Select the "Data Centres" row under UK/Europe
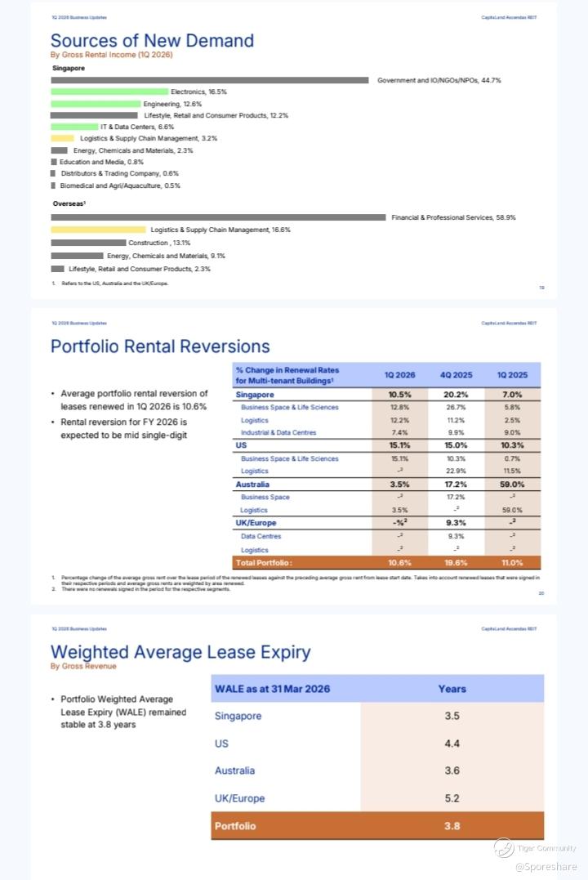Image resolution: width=588 pixels, height=880 pixels. [x=261, y=537]
